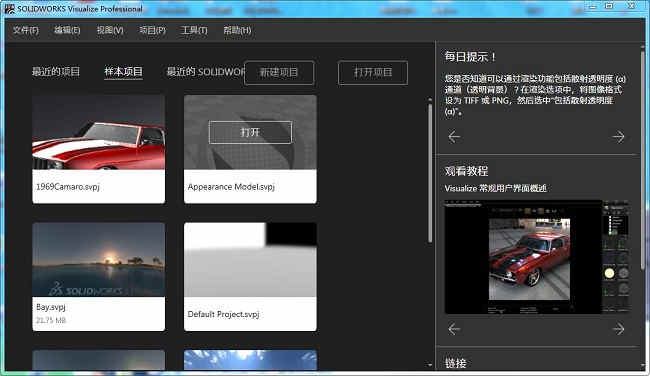Show the previous daily tip arrow
The height and width of the screenshot is (376, 650).
click(x=454, y=136)
